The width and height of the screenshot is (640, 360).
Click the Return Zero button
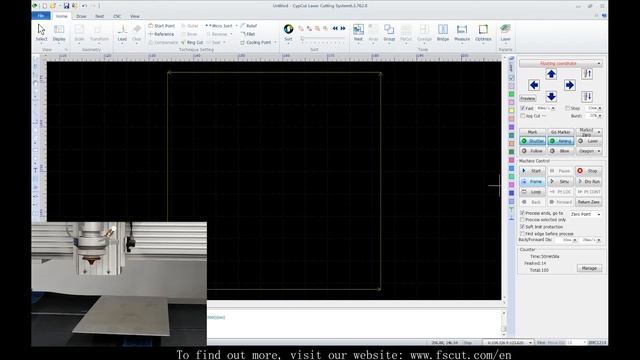[x=589, y=202]
